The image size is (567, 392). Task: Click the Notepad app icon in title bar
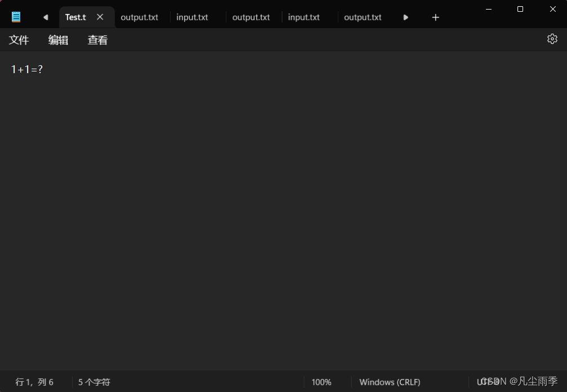click(16, 17)
